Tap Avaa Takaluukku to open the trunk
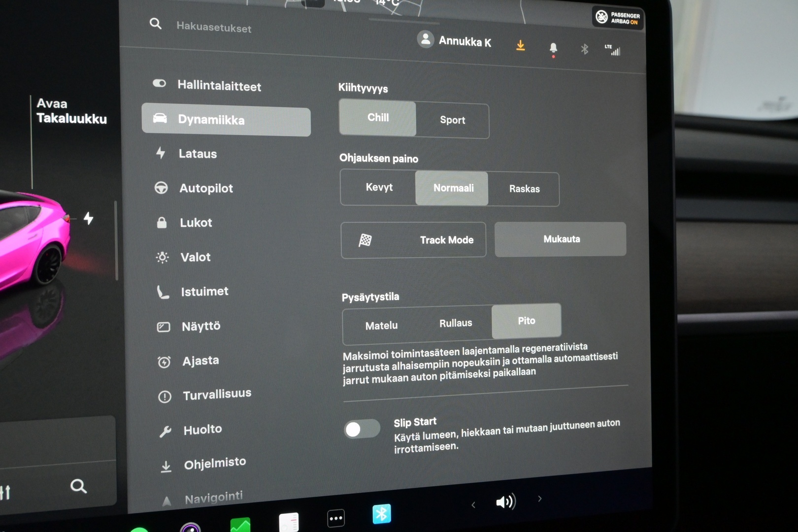798x532 pixels. 72,111
